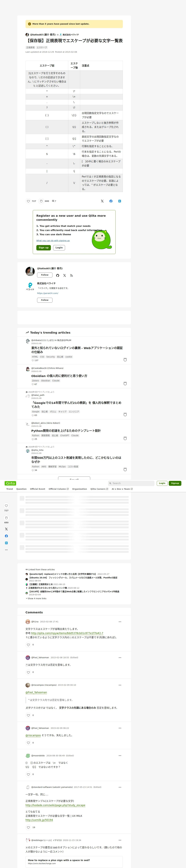The image size is (186, 868).
Task: Stock the 意外と知られていないログインの裏側 trending article
Action: click(125, 360)
